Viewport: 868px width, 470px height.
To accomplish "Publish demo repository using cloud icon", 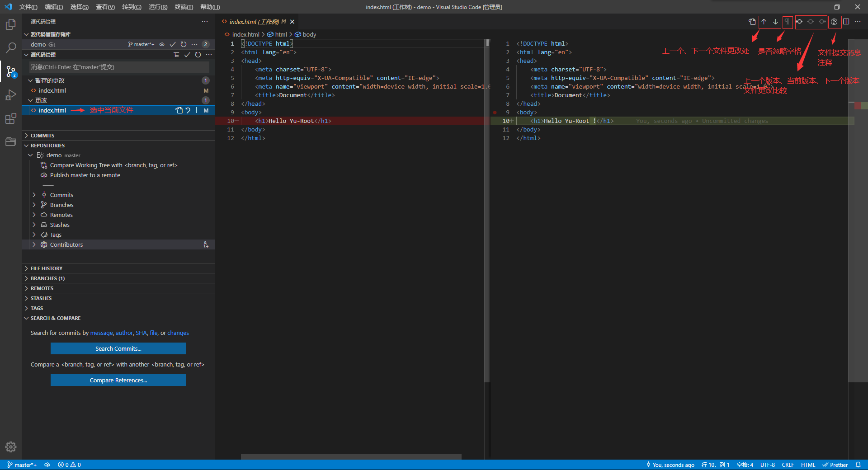I will 162,44.
